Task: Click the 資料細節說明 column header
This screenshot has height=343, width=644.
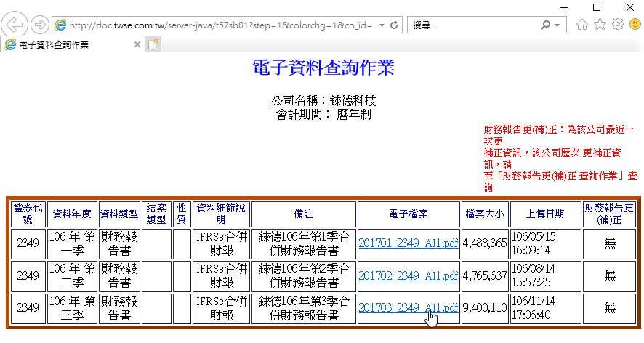Action: pos(222,214)
